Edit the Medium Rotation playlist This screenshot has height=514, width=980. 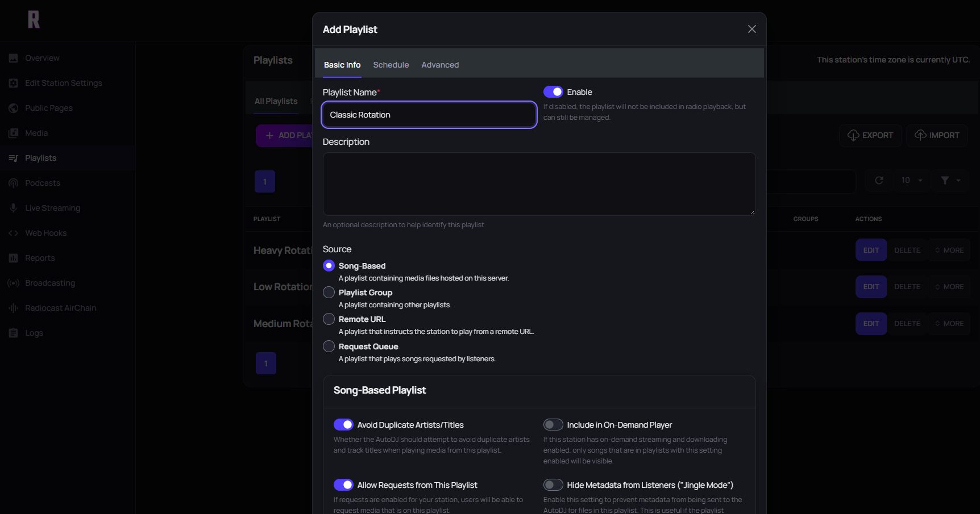pos(871,324)
